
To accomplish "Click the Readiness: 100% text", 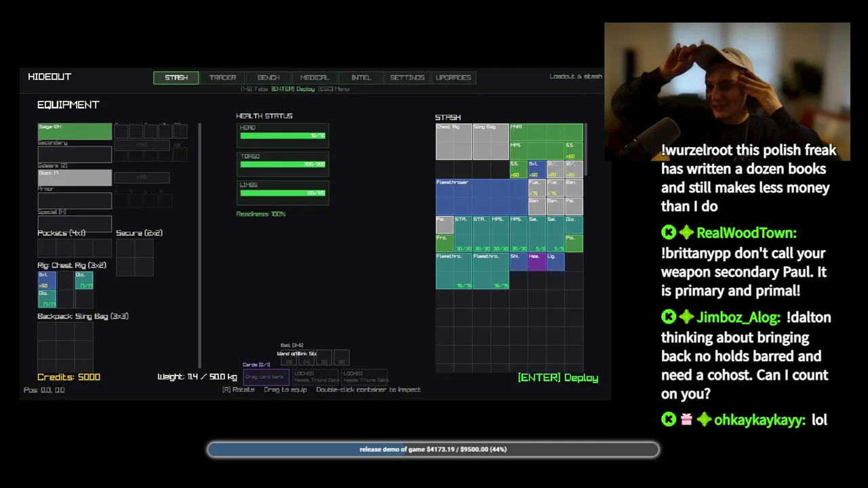I will pyautogui.click(x=261, y=214).
